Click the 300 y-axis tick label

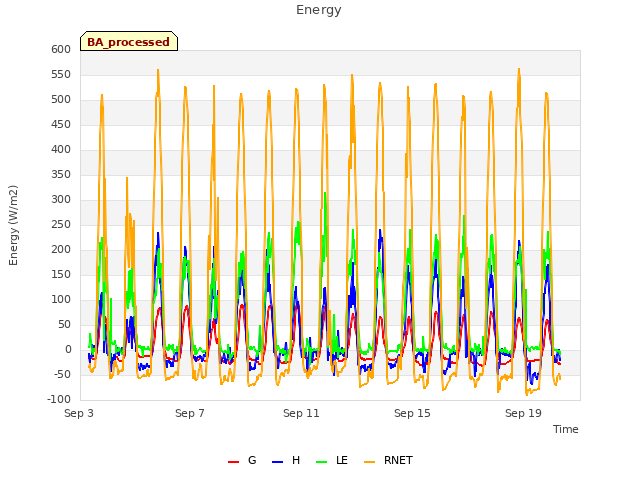pyautogui.click(x=61, y=200)
